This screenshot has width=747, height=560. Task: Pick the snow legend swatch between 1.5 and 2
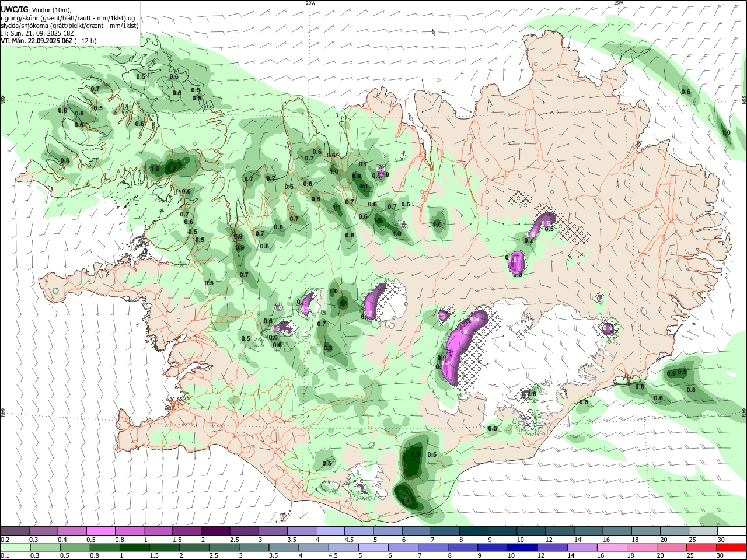(187, 531)
